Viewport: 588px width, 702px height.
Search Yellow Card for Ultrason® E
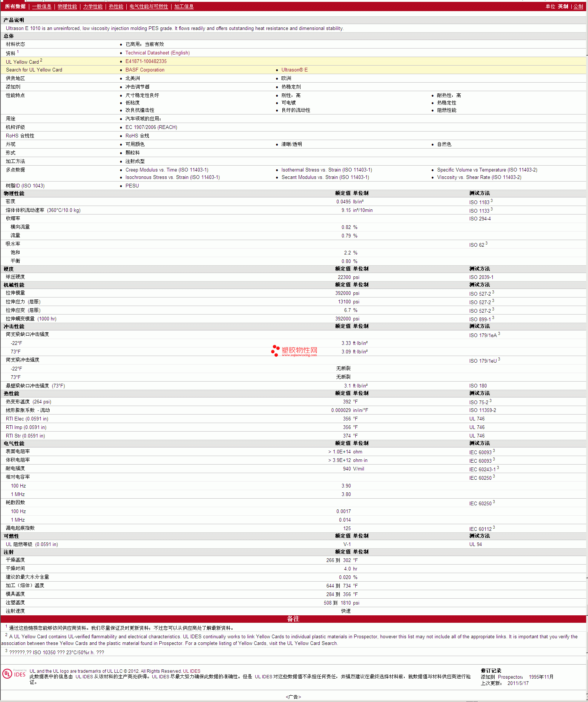point(295,70)
